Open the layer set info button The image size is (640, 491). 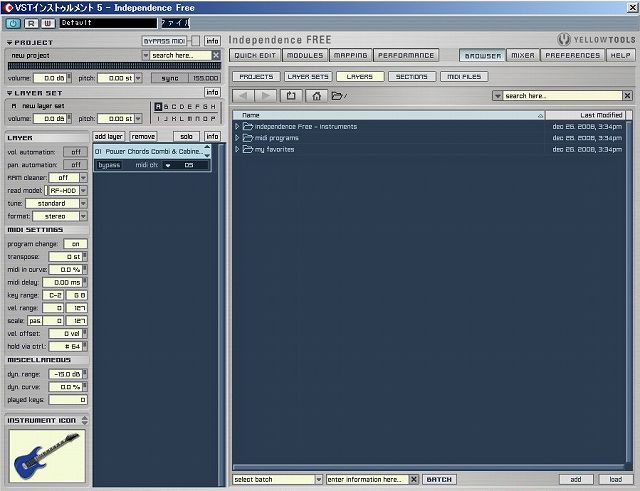pos(212,92)
